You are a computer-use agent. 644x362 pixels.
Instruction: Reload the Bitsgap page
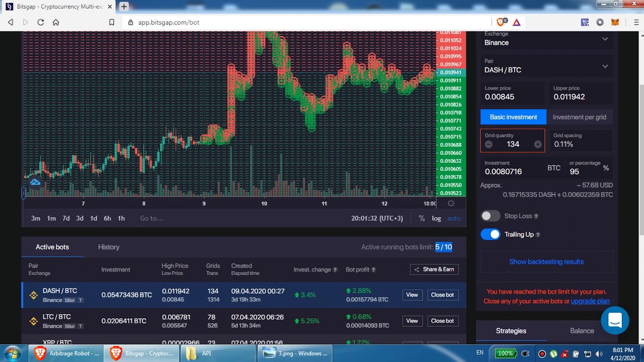pos(41,22)
